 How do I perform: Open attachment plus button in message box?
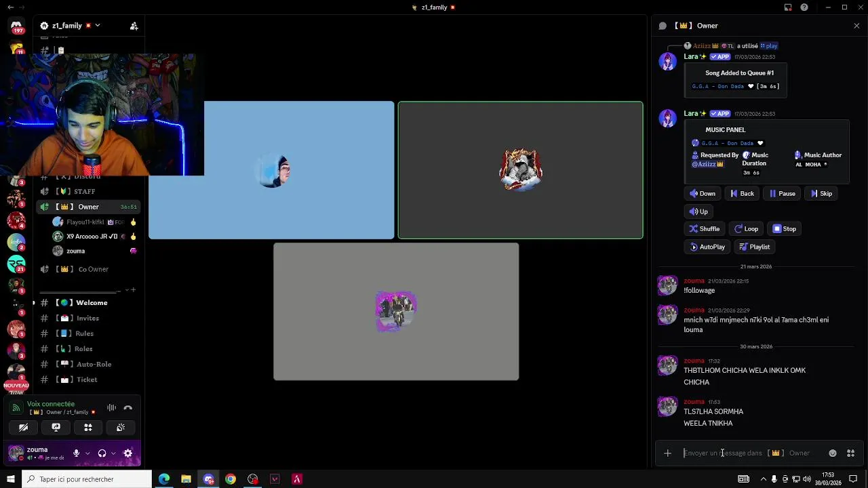[x=667, y=453]
